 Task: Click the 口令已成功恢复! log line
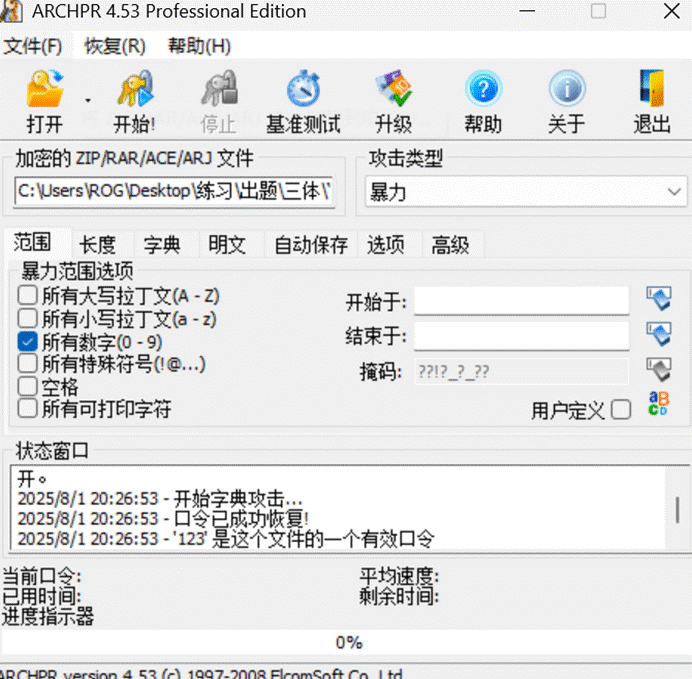(x=163, y=518)
